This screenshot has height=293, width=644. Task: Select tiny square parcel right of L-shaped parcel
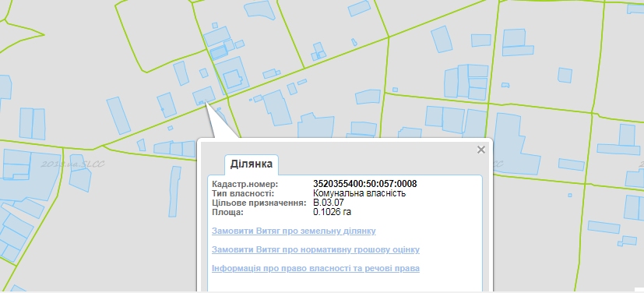point(569,195)
